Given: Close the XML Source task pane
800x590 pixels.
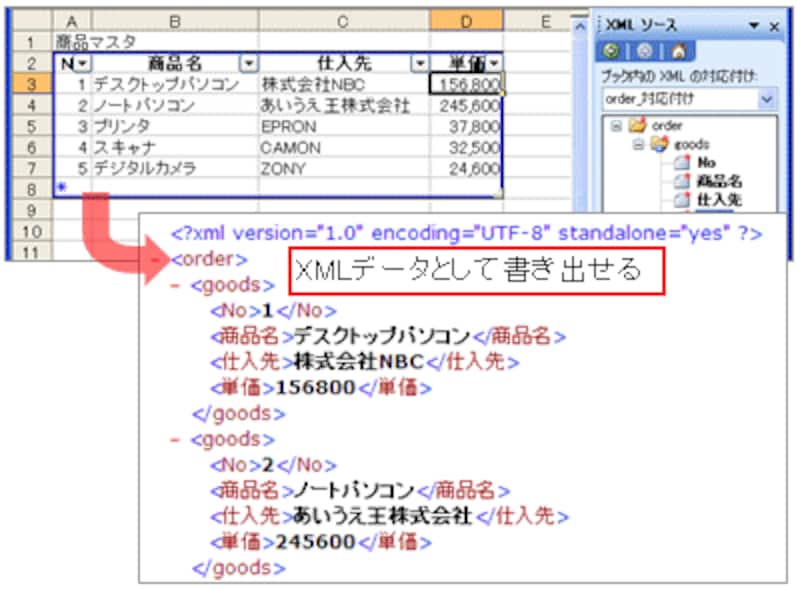Looking at the screenshot, I should (774, 26).
